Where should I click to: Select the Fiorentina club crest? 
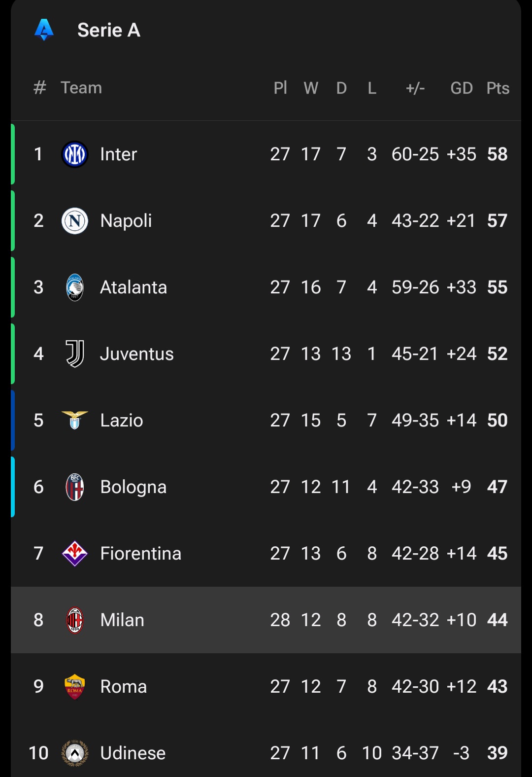pos(75,554)
